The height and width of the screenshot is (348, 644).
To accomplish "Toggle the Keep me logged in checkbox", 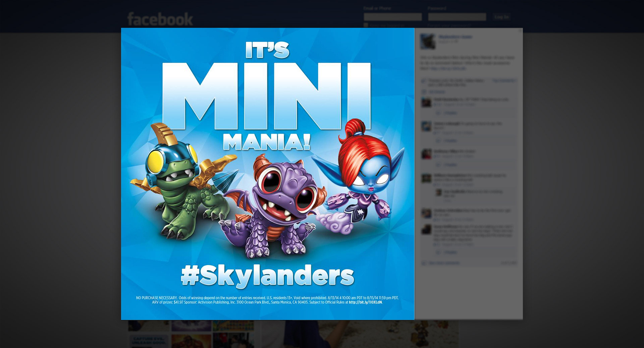I will click(x=366, y=25).
